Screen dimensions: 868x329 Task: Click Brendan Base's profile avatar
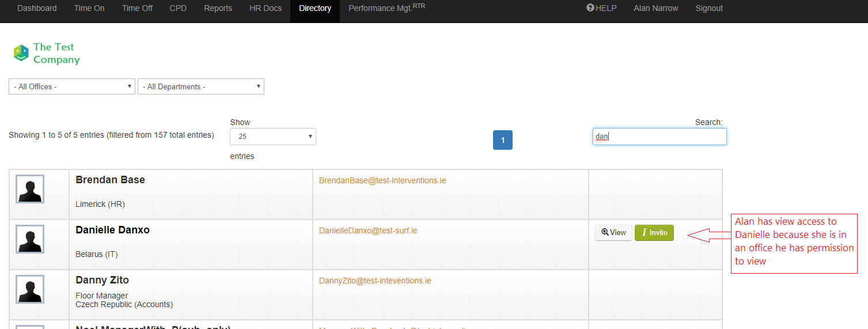[30, 189]
